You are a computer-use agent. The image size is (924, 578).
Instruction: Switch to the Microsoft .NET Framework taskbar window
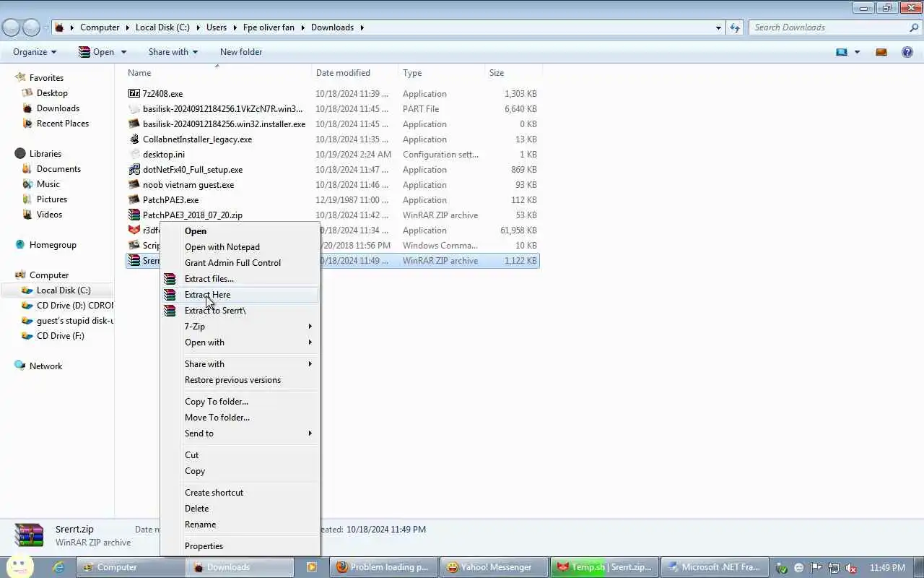click(x=715, y=567)
